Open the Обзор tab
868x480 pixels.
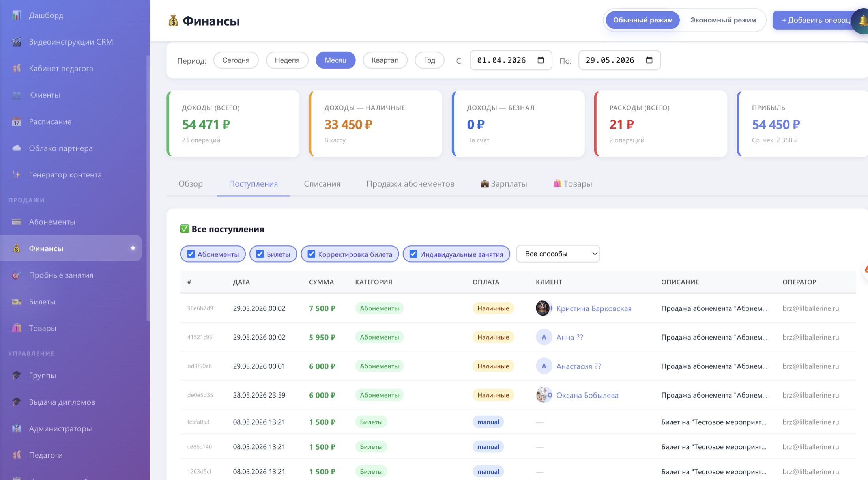(191, 184)
